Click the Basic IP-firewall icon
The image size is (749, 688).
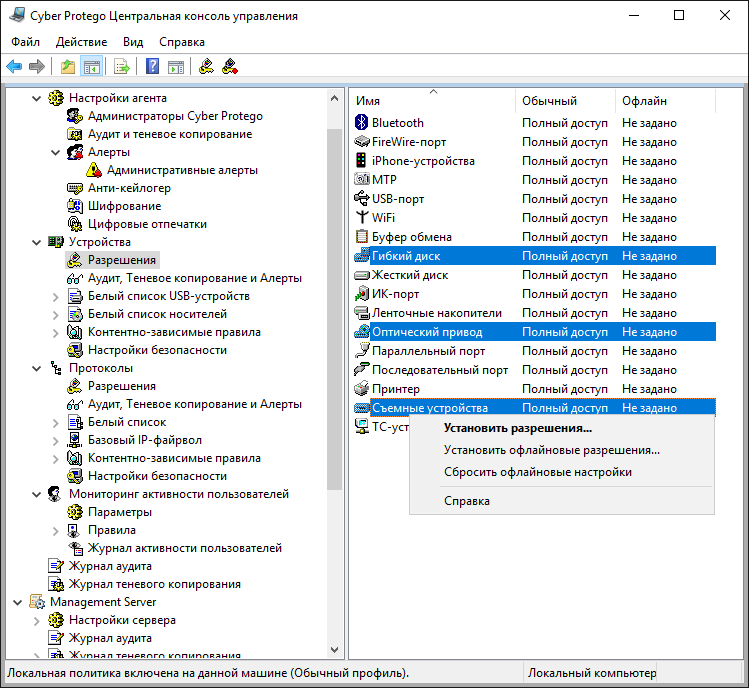click(x=75, y=440)
